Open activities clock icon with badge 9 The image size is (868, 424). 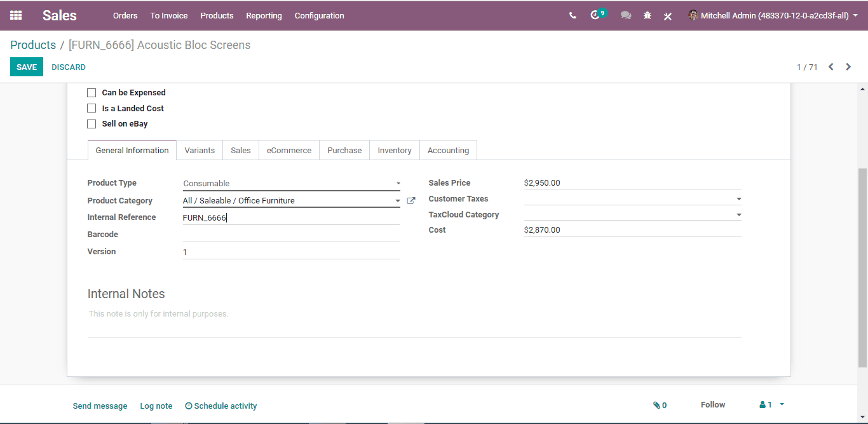click(598, 15)
